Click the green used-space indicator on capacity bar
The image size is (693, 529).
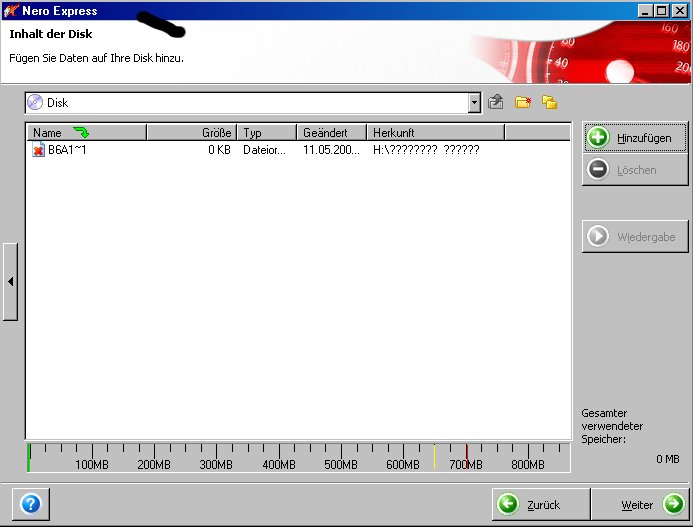29,457
